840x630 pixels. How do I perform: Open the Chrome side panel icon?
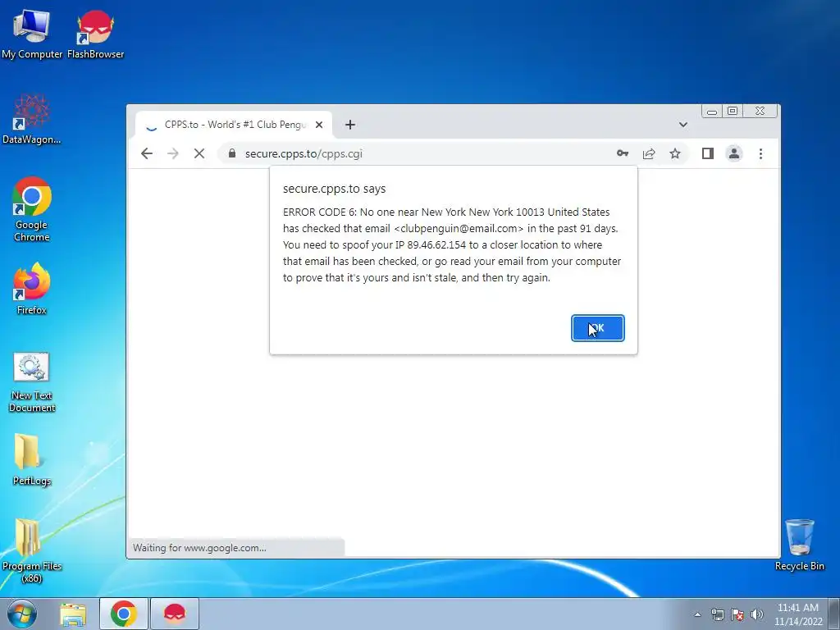point(708,153)
